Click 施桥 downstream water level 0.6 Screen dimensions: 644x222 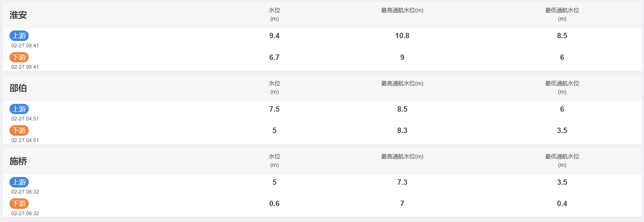(x=274, y=204)
